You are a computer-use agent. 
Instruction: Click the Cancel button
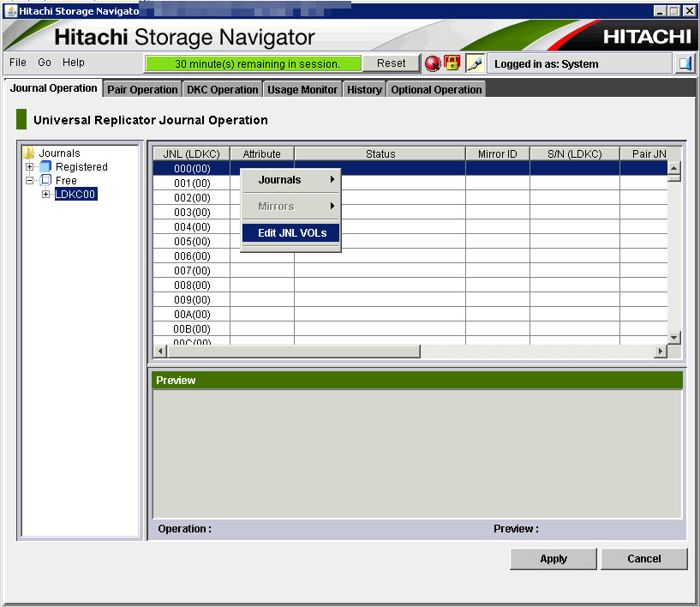coord(643,559)
